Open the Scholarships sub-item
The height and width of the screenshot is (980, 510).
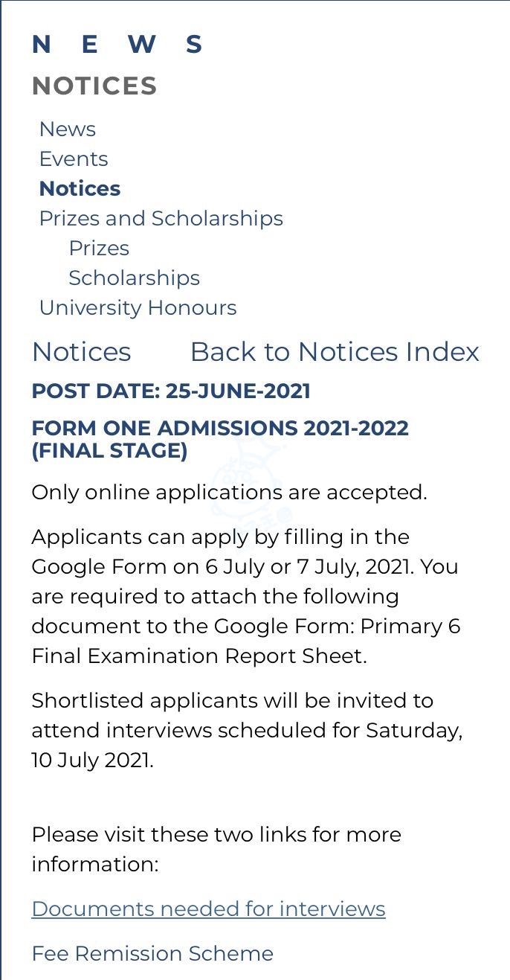tap(134, 278)
